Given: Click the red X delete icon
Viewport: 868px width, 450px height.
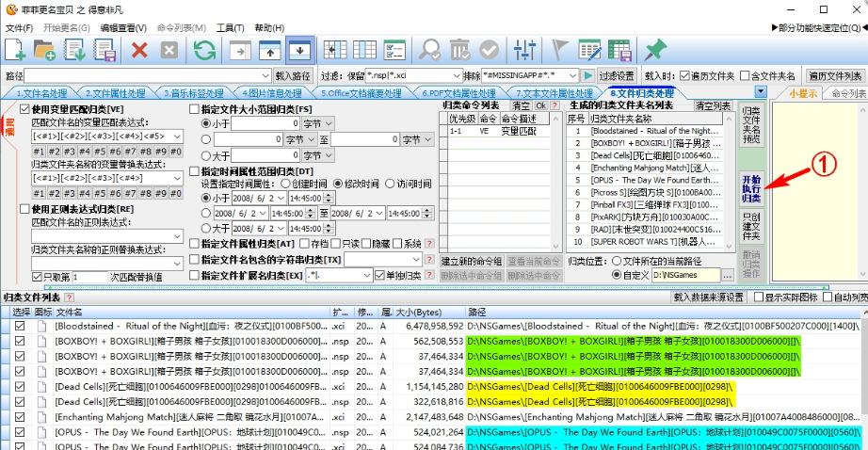Looking at the screenshot, I should click(x=139, y=51).
